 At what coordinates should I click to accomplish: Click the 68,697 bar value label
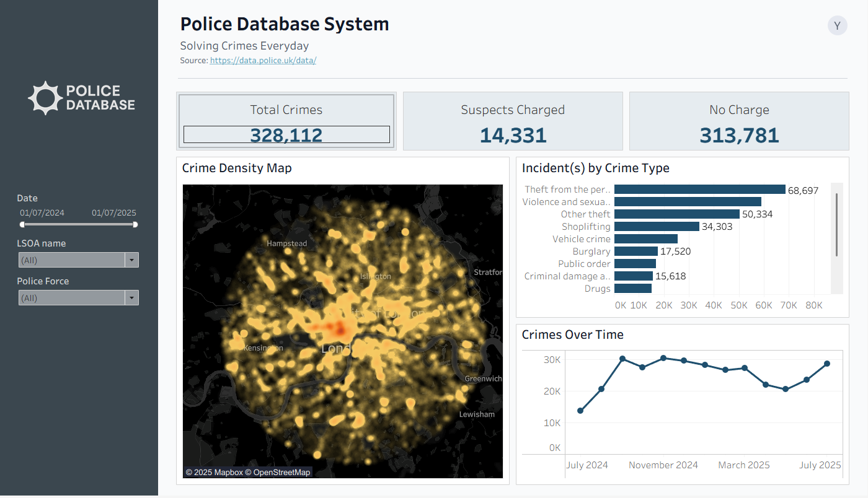[804, 190]
